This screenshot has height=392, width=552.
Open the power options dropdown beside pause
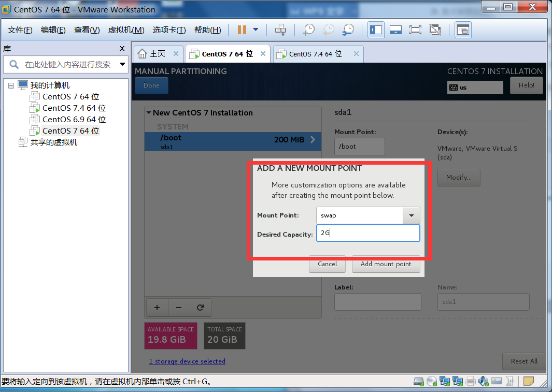pyautogui.click(x=256, y=30)
